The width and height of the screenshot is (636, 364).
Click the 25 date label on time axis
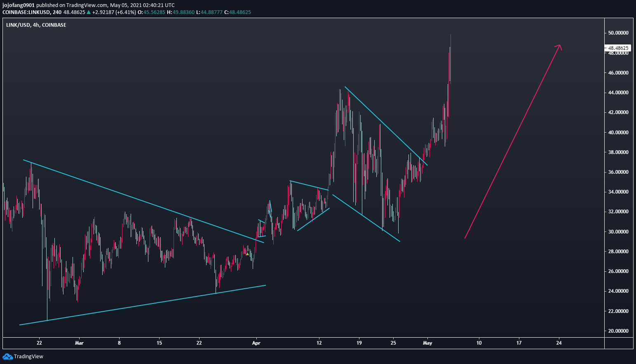(x=393, y=343)
